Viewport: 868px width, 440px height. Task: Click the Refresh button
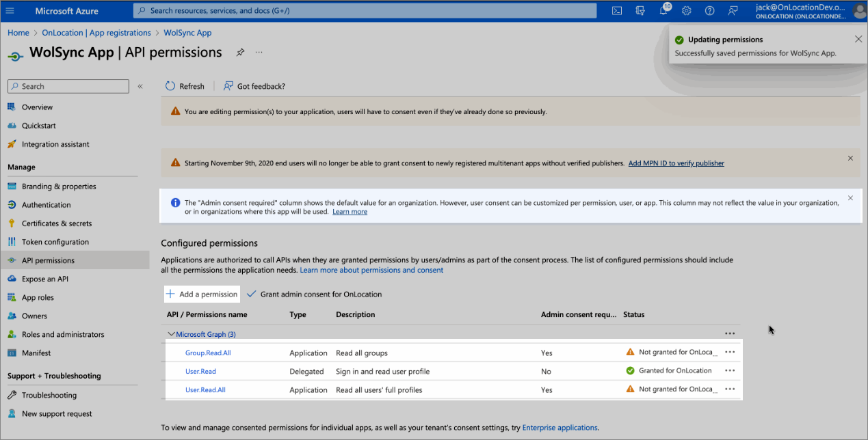point(185,86)
